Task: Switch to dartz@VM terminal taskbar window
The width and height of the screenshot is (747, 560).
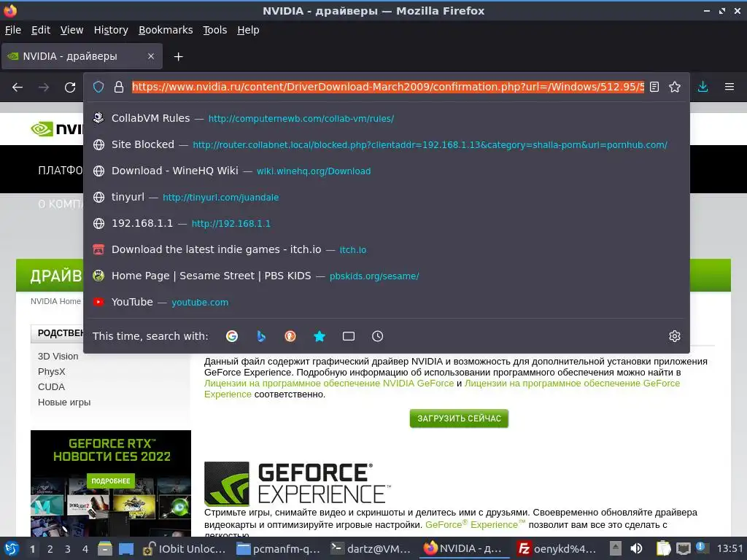Action: pos(371,549)
